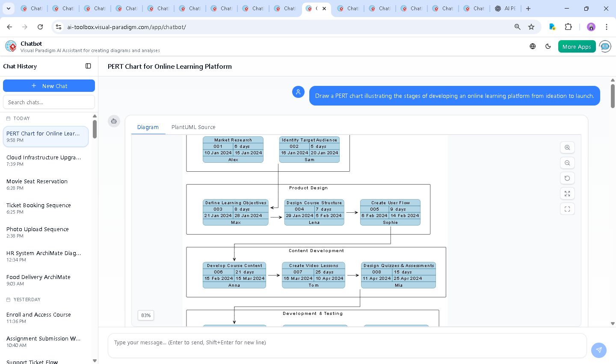Send message via the paper plane icon
This screenshot has height=364, width=616.
coord(598,350)
